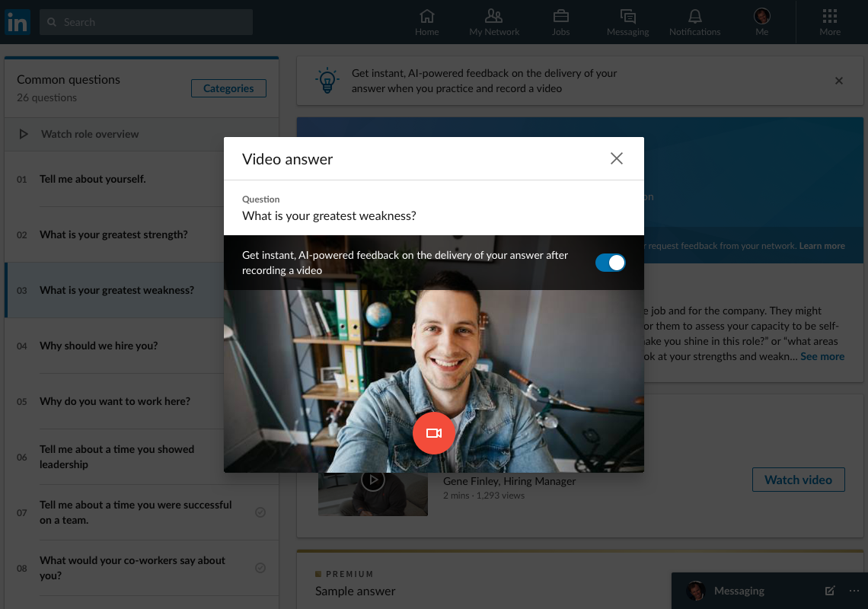The image size is (868, 609).
Task: Open the My Network page
Action: (x=494, y=22)
